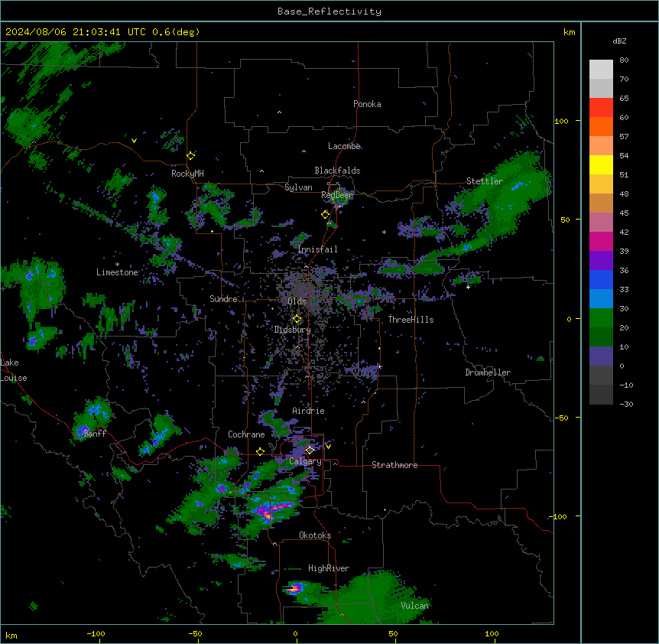Click the Drumheller label
This screenshot has height=644, width=659.
pos(488,372)
